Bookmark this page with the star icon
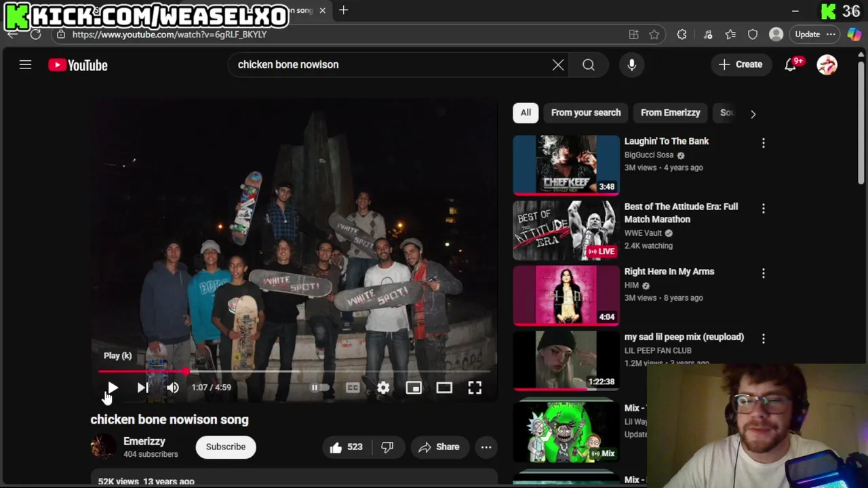The image size is (868, 488). click(x=654, y=34)
